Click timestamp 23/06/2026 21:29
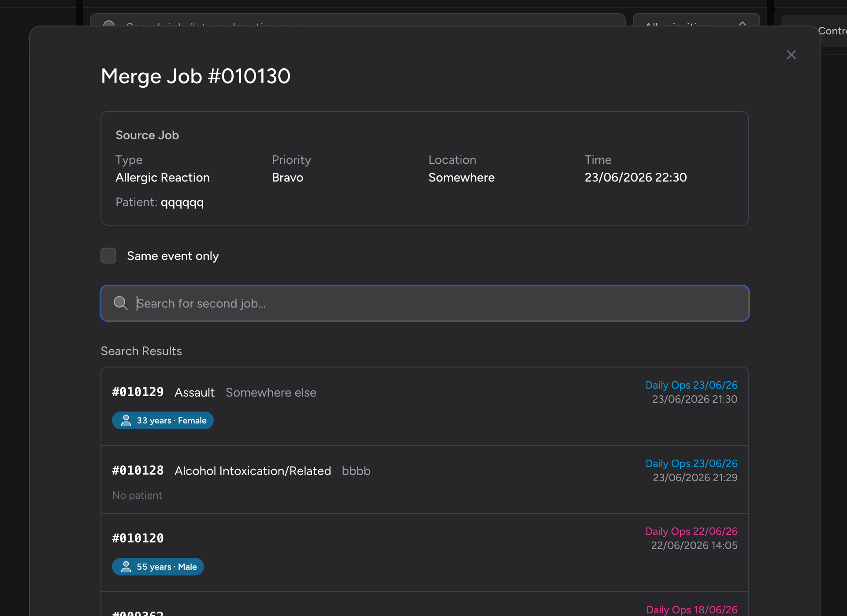 click(695, 478)
